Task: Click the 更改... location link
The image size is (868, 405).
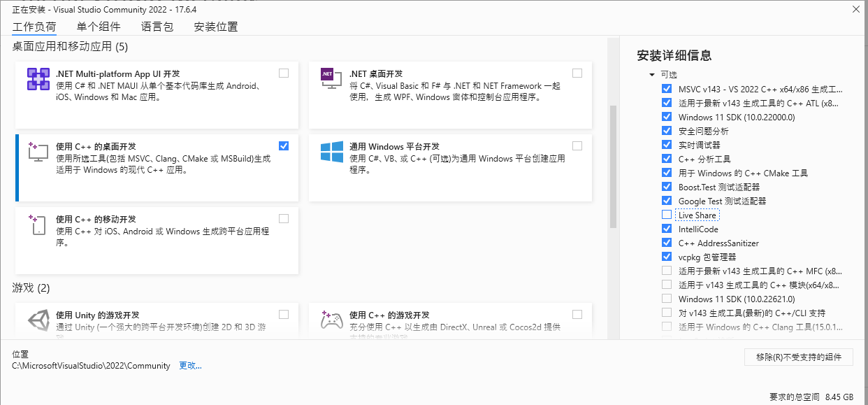Action: point(190,365)
